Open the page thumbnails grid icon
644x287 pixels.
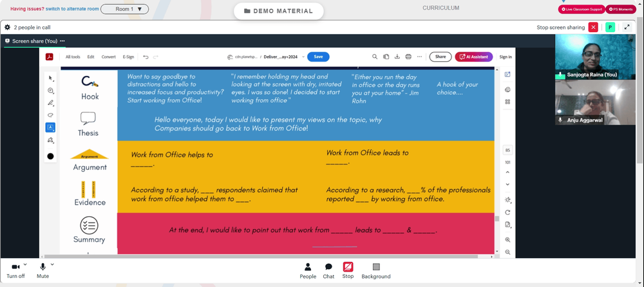click(507, 102)
